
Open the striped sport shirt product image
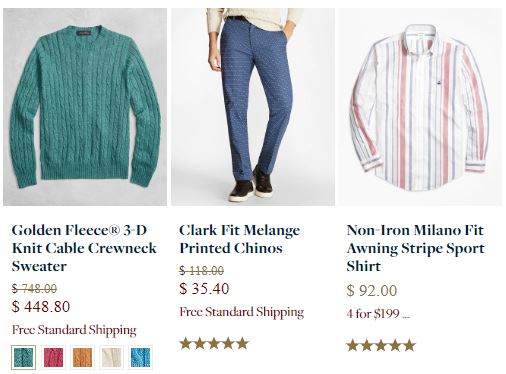(420, 107)
